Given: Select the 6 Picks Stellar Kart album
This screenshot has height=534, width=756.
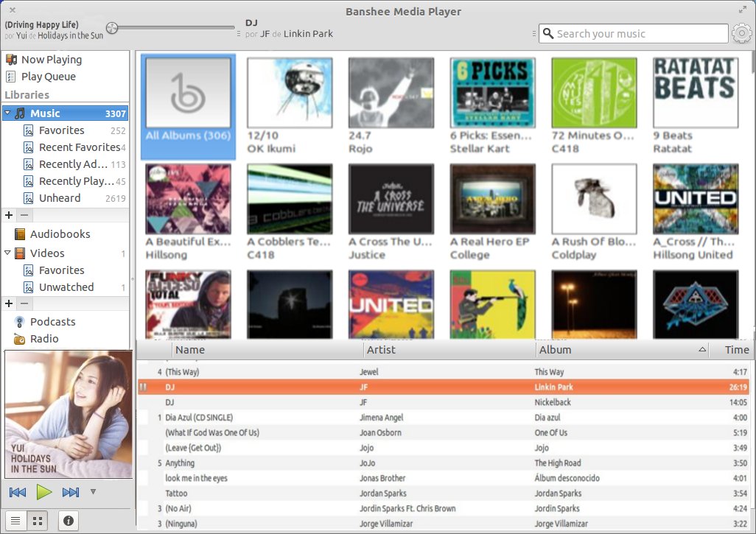Looking at the screenshot, I should click(x=492, y=106).
